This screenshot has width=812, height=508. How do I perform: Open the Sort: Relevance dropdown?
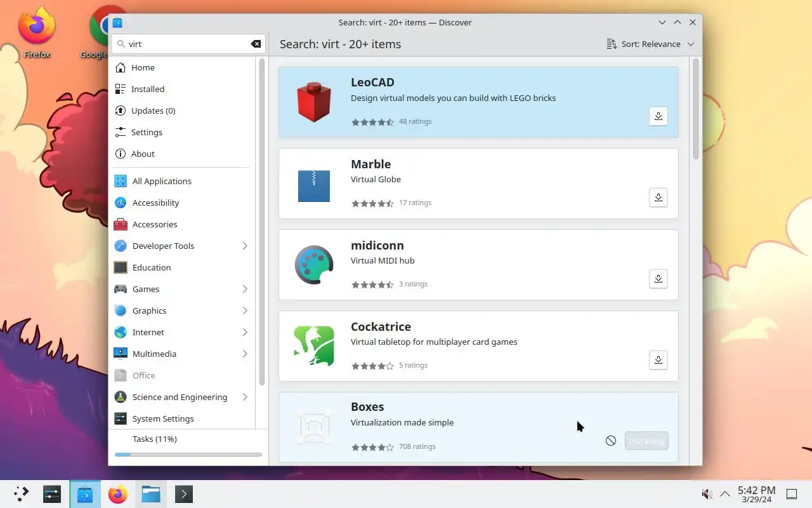tap(650, 44)
